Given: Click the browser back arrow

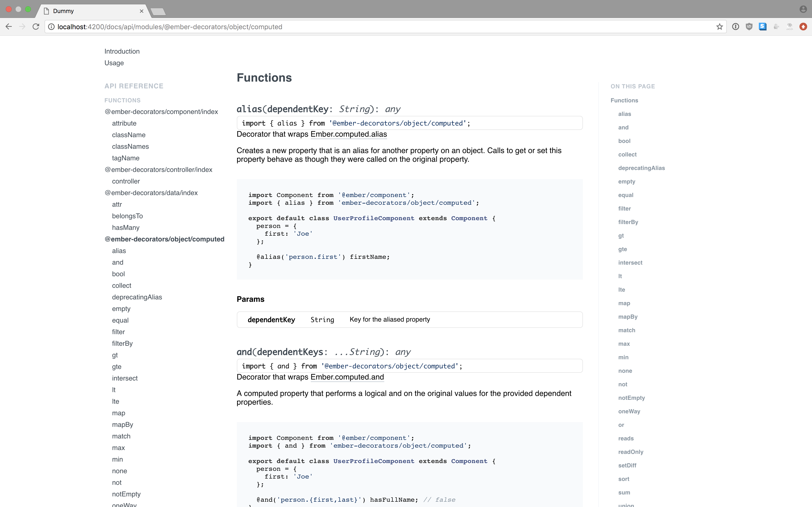Looking at the screenshot, I should [9, 27].
